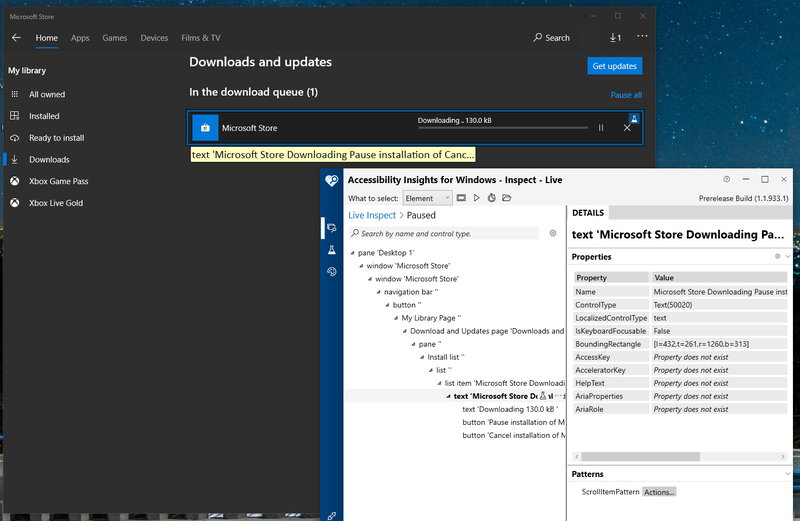The image size is (800, 521).
Task: Switch to the Films & TV tab
Action: point(201,38)
